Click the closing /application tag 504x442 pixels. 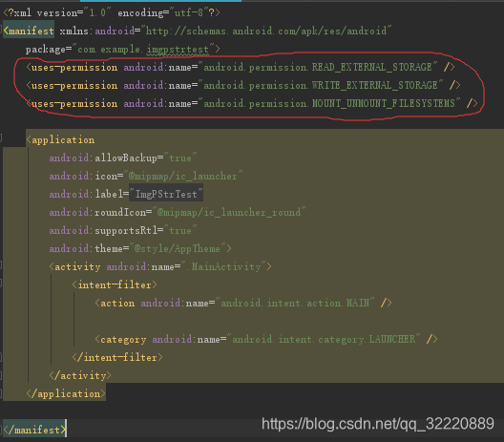66,393
